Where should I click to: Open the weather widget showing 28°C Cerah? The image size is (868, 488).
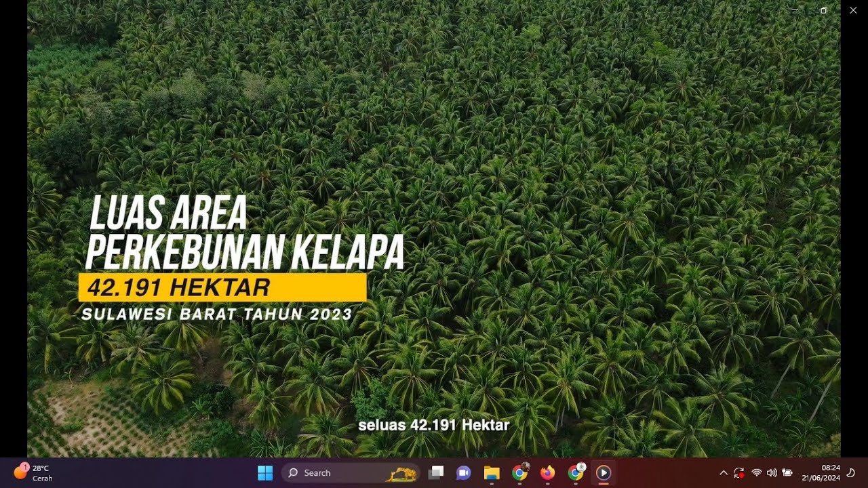34,472
